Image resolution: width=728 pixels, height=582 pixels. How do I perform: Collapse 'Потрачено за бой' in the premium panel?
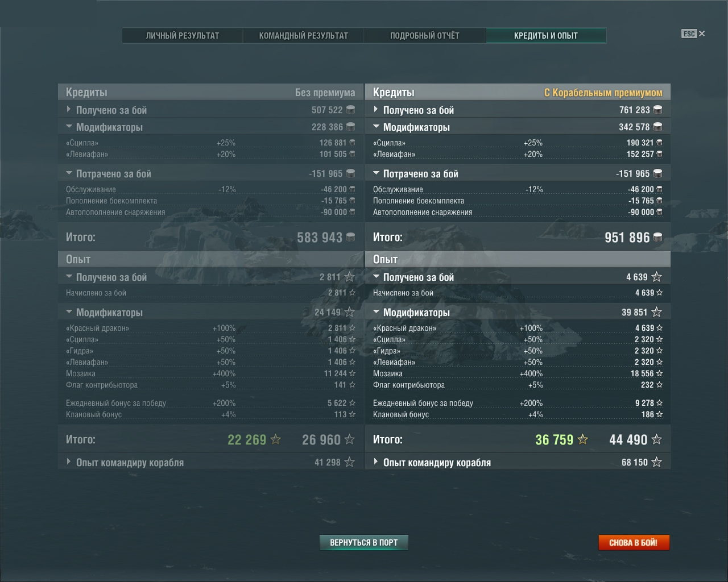pos(376,173)
